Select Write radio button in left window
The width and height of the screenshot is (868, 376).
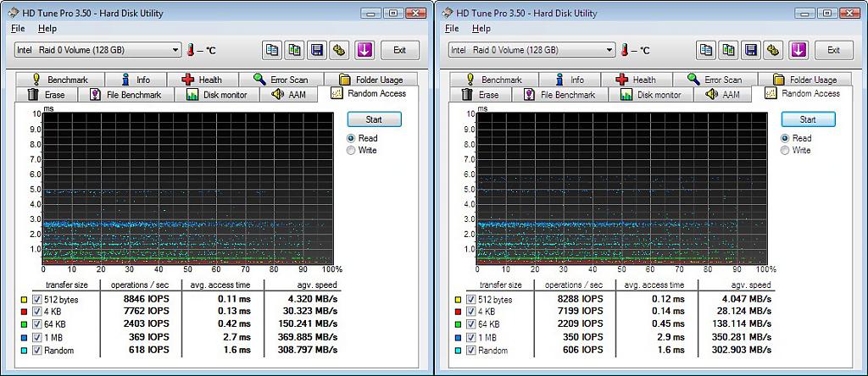pyautogui.click(x=350, y=151)
